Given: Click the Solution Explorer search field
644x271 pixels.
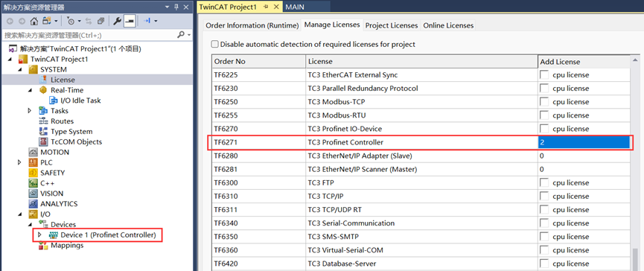Looking at the screenshot, I should [x=89, y=35].
